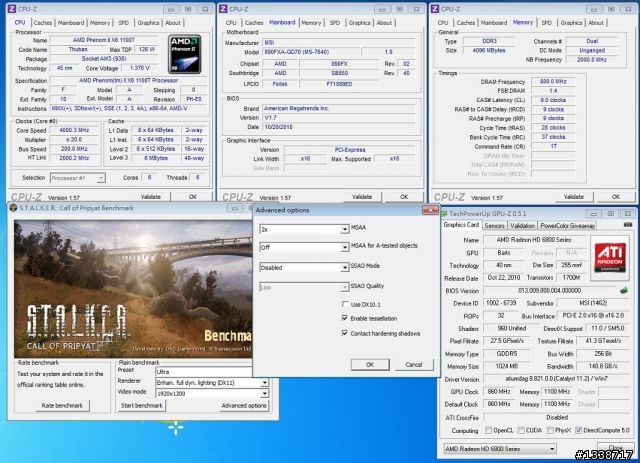Click the Southbridge SB850 field
Image resolution: width=640 pixels, height=463 pixels.
tap(340, 73)
